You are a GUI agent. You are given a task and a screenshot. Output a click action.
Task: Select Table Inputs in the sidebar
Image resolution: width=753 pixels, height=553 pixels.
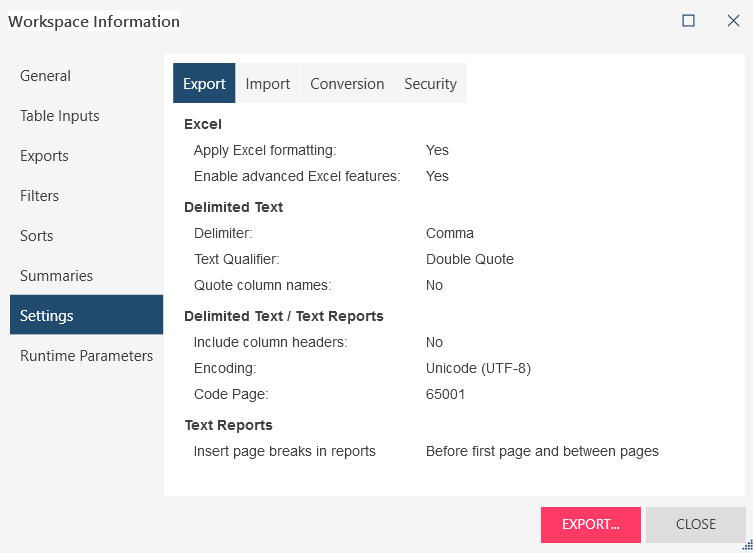[x=60, y=116]
